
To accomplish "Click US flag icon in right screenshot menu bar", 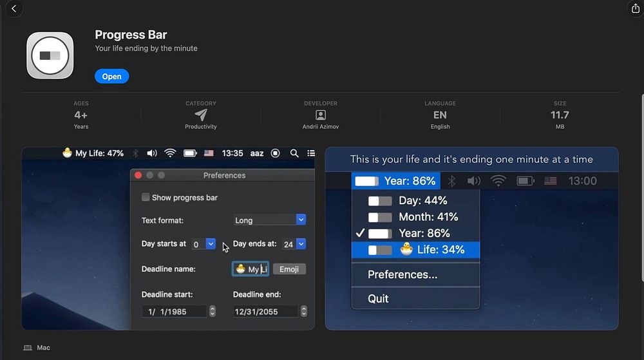I will [x=551, y=180].
